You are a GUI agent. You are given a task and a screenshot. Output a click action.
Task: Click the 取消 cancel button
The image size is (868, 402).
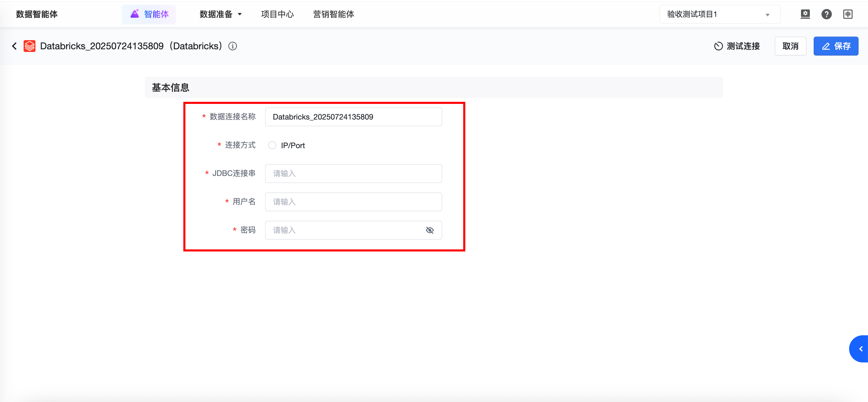coord(790,46)
